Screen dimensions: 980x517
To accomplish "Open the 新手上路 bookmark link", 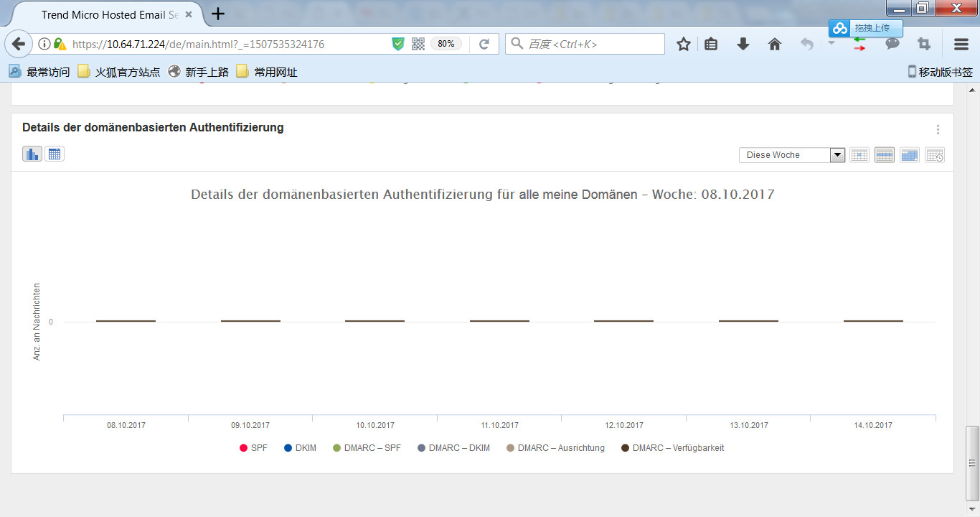I will point(198,72).
